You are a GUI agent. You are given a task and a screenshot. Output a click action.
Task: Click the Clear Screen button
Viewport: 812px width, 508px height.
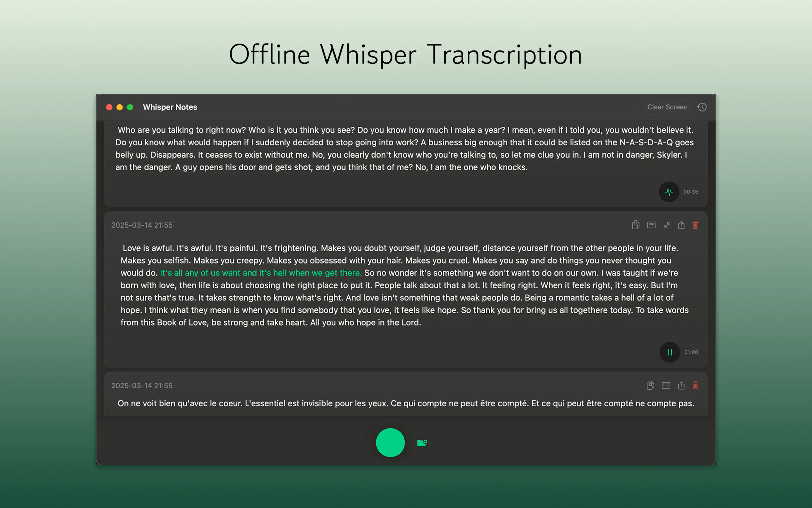click(667, 107)
